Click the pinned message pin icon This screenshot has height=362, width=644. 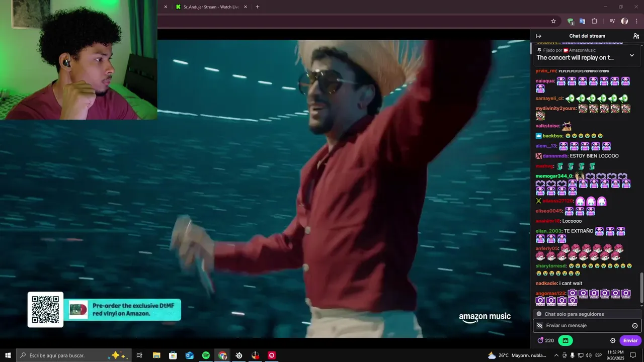539,50
